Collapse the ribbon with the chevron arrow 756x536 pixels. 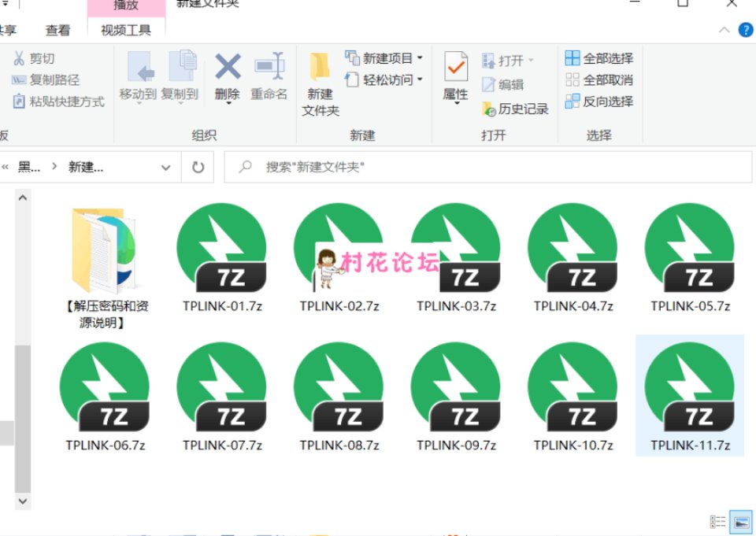pyautogui.click(x=724, y=30)
